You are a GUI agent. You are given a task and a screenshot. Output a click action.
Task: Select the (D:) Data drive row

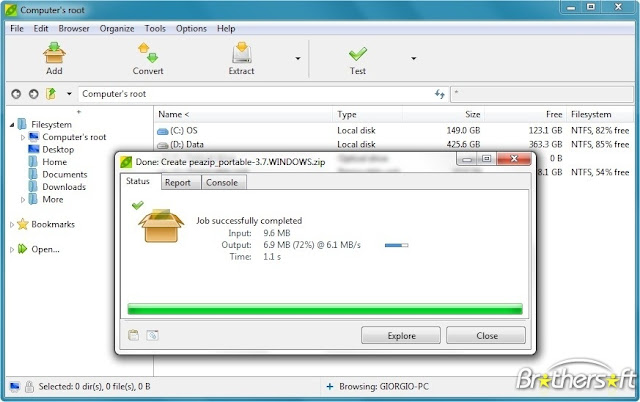(394, 144)
